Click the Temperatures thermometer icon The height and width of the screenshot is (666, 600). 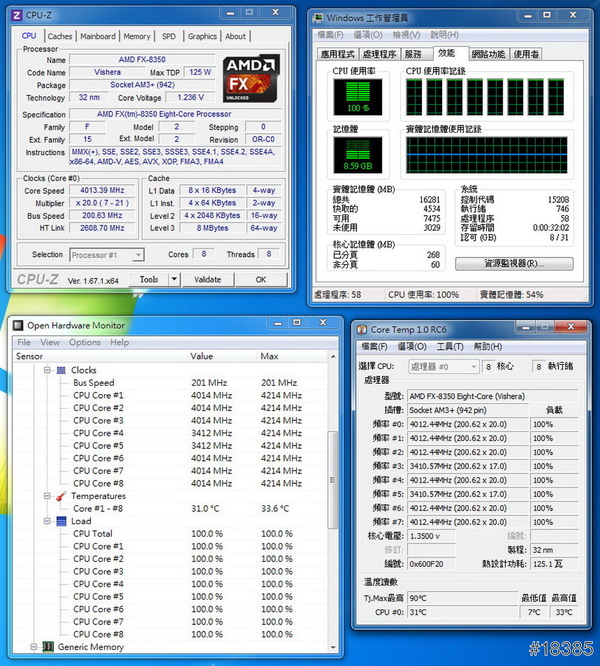click(x=60, y=496)
